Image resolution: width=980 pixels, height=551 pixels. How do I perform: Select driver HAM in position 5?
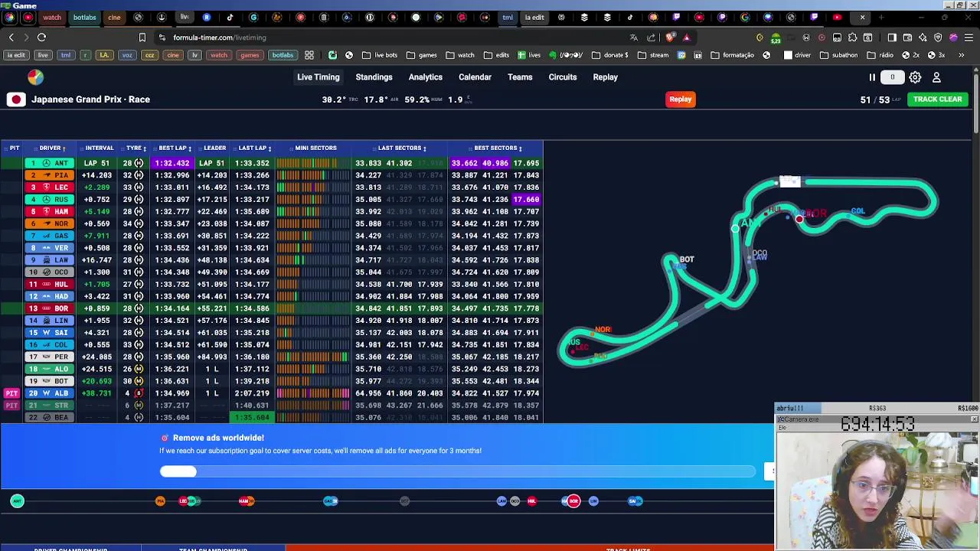[x=49, y=211]
